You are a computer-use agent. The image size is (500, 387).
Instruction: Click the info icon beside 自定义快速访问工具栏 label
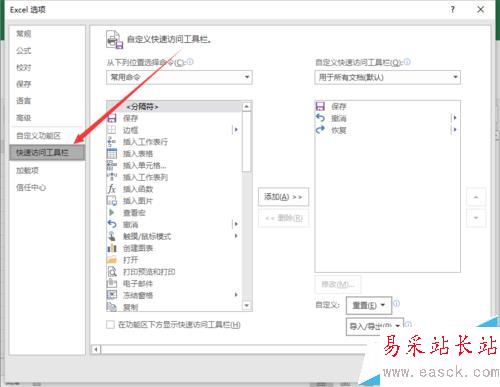pyautogui.click(x=407, y=62)
